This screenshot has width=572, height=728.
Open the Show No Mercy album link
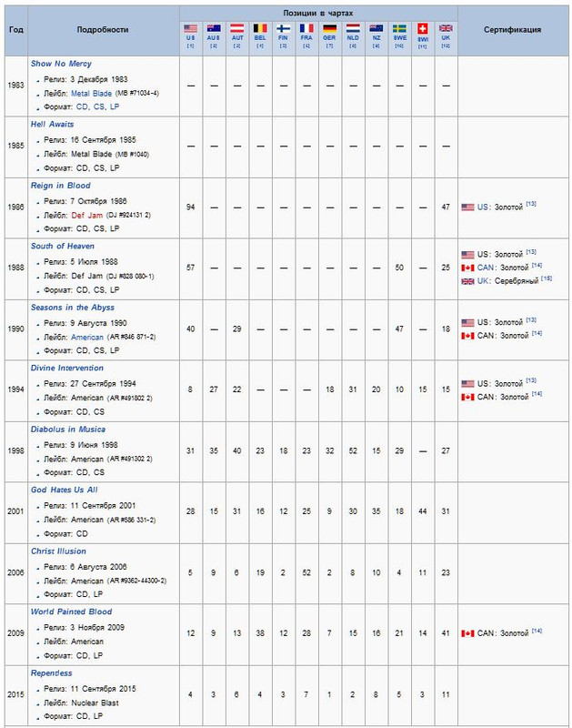[61, 64]
